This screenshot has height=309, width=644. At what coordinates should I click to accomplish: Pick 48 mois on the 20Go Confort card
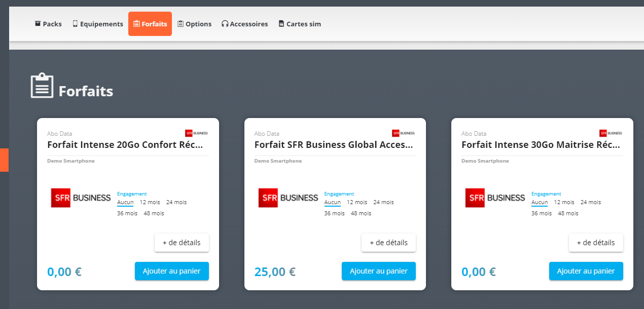point(154,213)
